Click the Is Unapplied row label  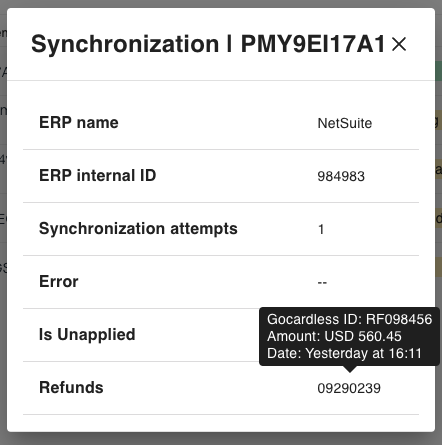tap(87, 335)
